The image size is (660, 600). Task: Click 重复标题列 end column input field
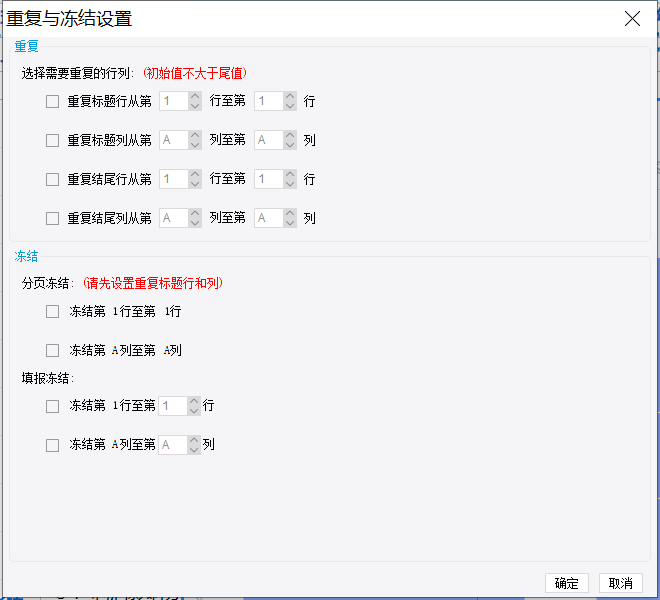[x=269, y=140]
